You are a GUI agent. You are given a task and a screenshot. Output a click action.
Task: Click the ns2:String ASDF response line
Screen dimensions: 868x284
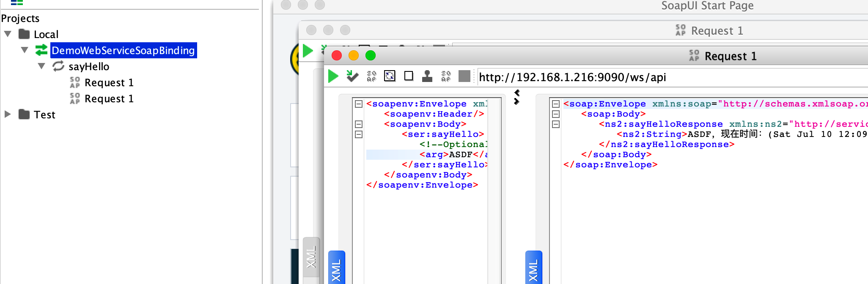point(742,134)
